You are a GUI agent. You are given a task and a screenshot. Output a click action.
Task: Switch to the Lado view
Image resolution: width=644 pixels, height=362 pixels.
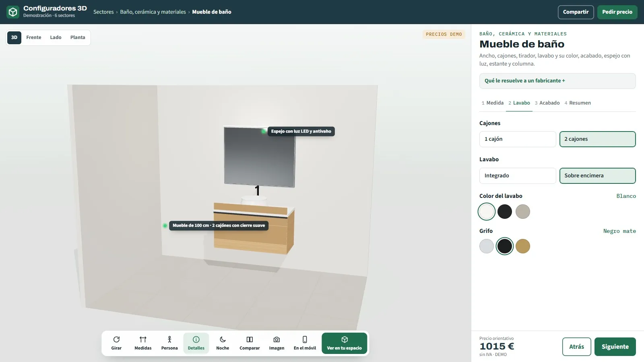[56, 37]
